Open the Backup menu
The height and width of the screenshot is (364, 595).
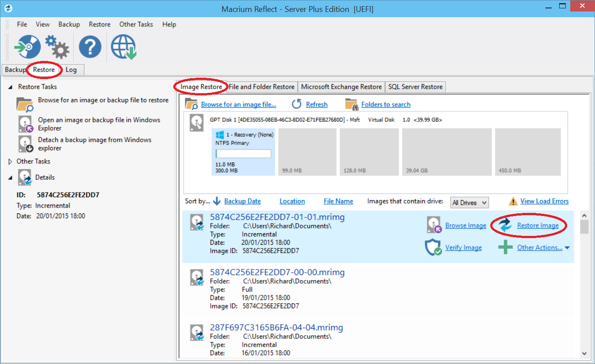(69, 24)
